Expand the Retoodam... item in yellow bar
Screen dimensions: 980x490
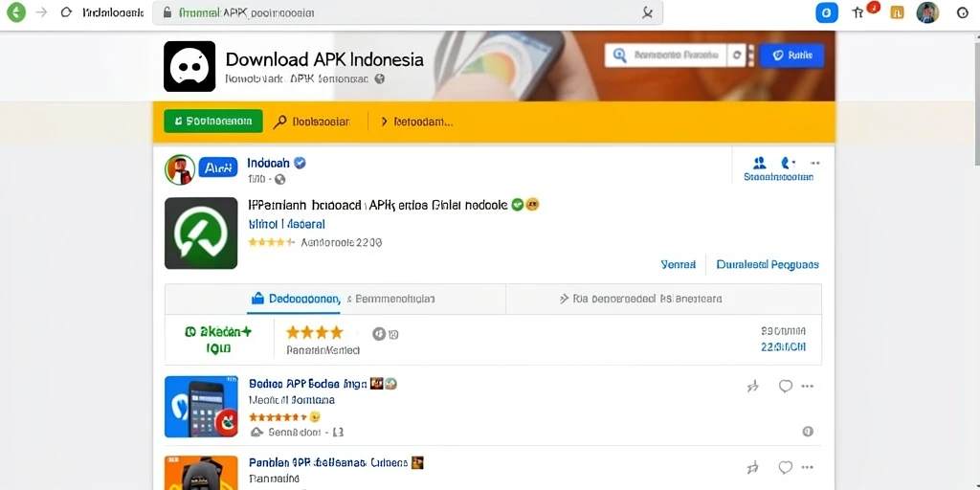[x=416, y=122]
